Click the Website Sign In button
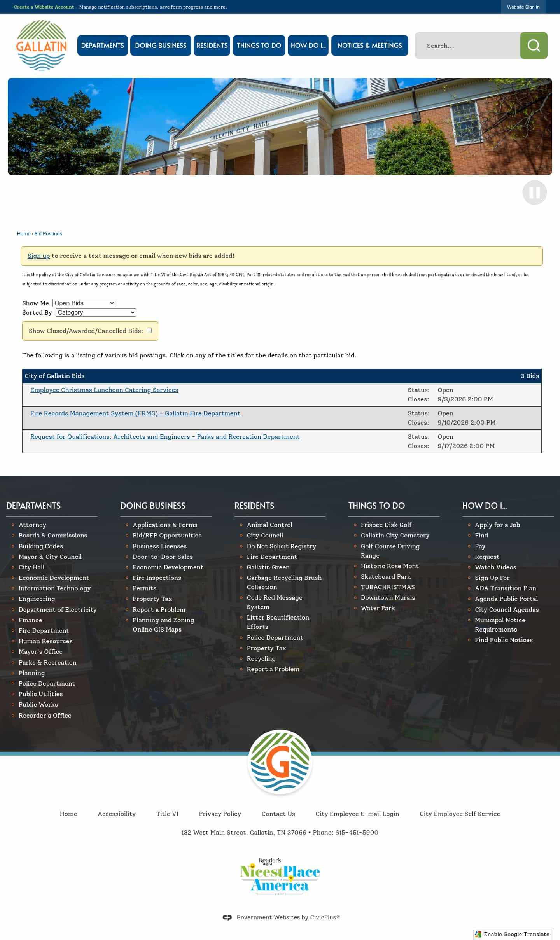The image size is (560, 940). click(523, 7)
